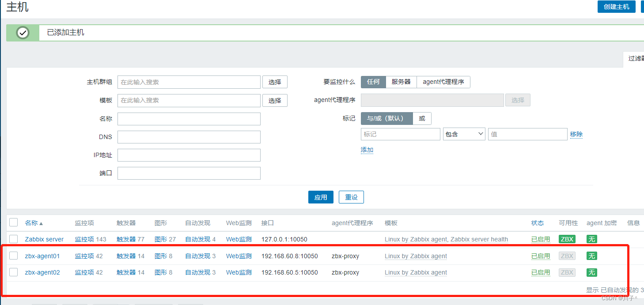This screenshot has height=305, width=644.
Task: Click grey ZBX badge for zbx-agent02
Action: tap(567, 272)
